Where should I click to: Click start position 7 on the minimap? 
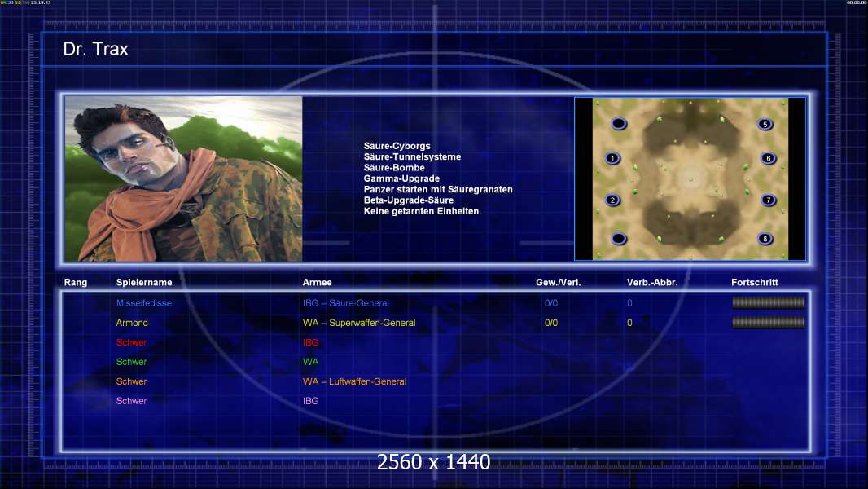(769, 200)
